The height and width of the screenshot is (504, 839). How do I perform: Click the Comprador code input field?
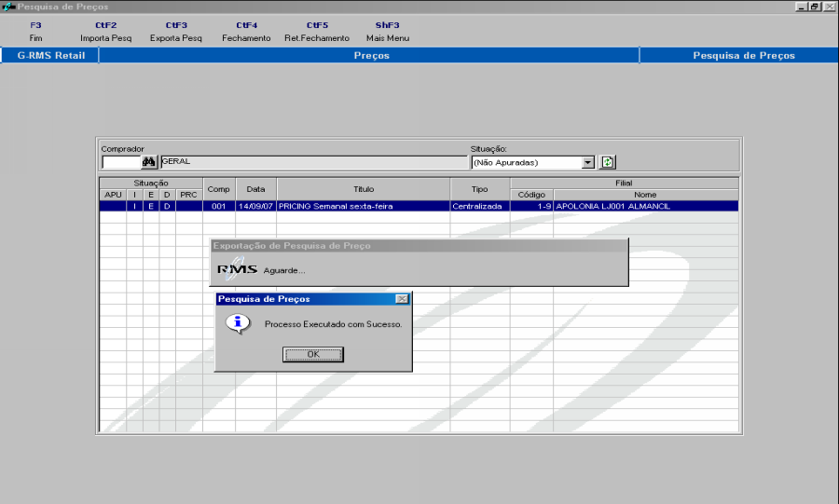click(121, 162)
